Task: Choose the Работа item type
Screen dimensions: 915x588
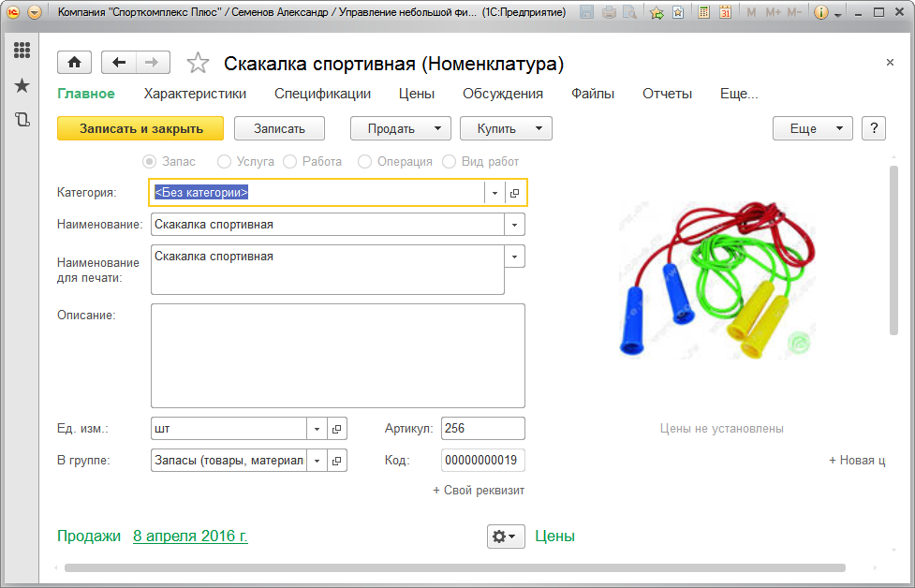Action: [x=289, y=161]
